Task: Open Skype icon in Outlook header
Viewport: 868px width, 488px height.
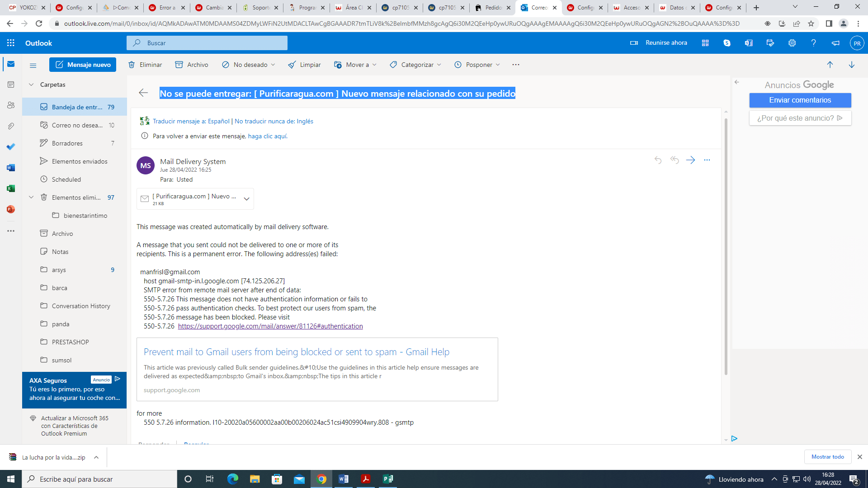Action: tap(727, 43)
